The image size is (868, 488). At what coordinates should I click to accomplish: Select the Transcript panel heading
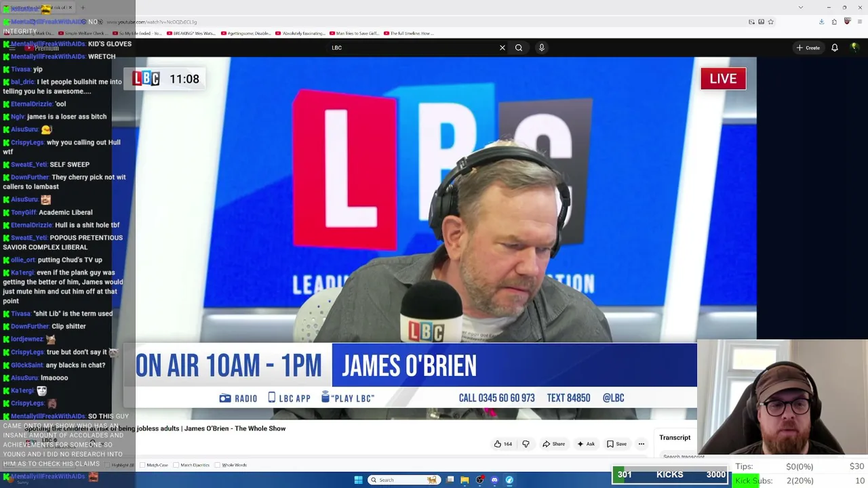tap(675, 438)
